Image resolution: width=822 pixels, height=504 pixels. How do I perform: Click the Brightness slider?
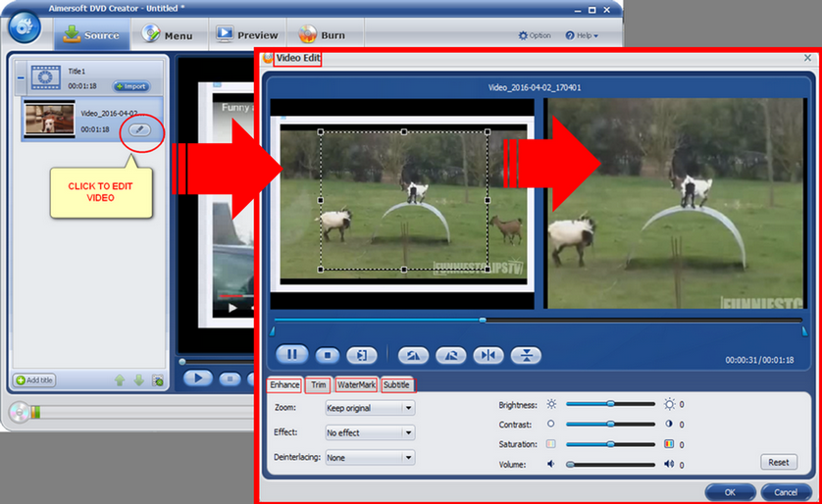(611, 404)
